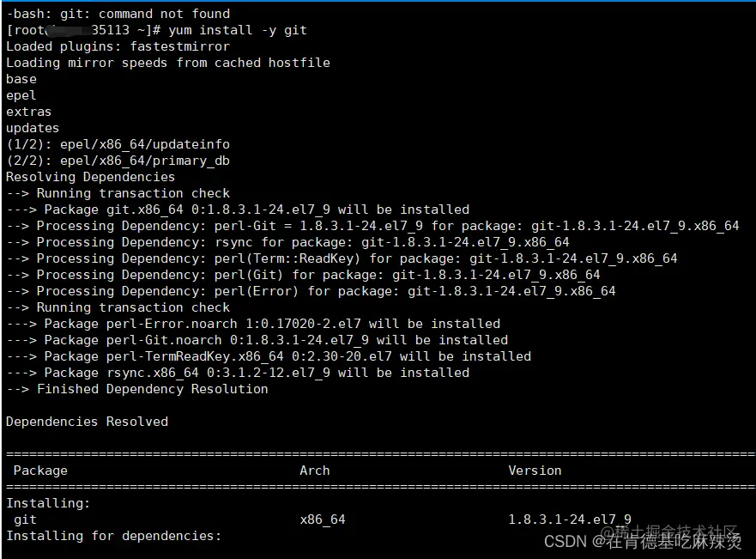Click the 'extras' repository line
This screenshot has height=559, width=756.
coord(29,112)
